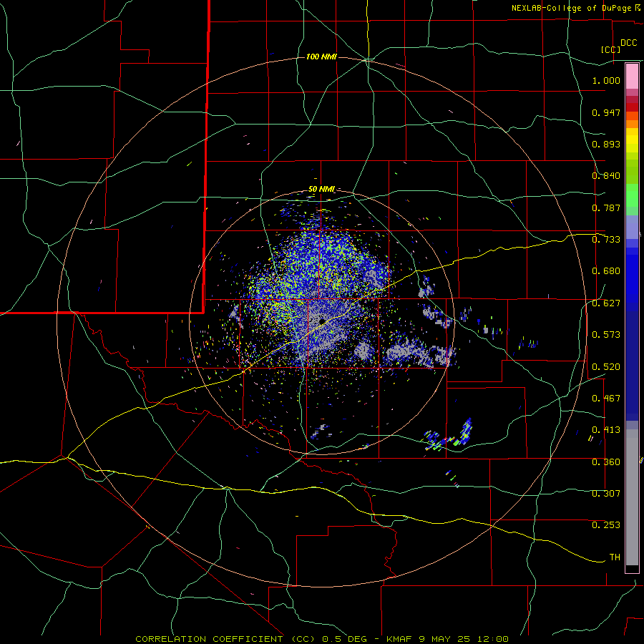The image size is (644, 644).
Task: Click the 1.000 scale value
Action: click(x=606, y=81)
